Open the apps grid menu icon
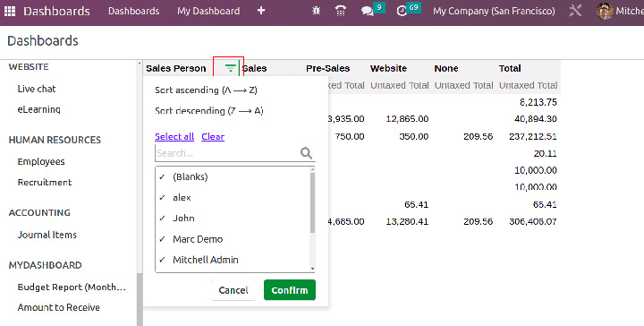Image resolution: width=644 pixels, height=326 pixels. 10,11
